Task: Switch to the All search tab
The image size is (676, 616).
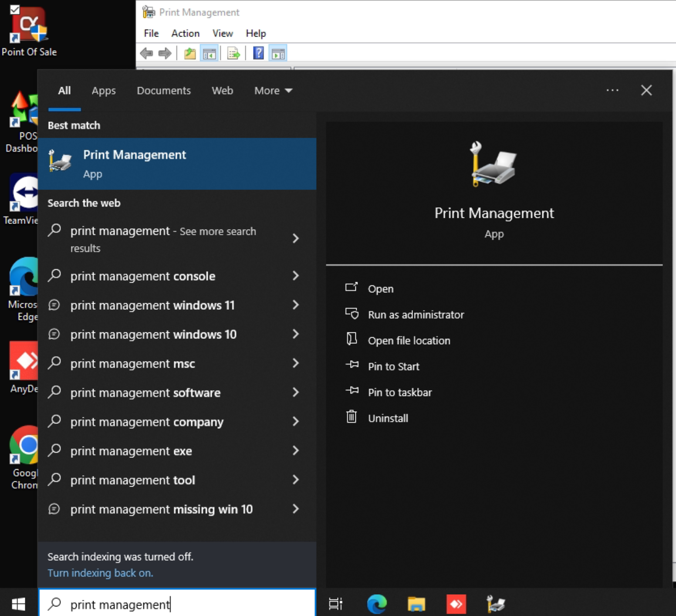Action: click(64, 91)
